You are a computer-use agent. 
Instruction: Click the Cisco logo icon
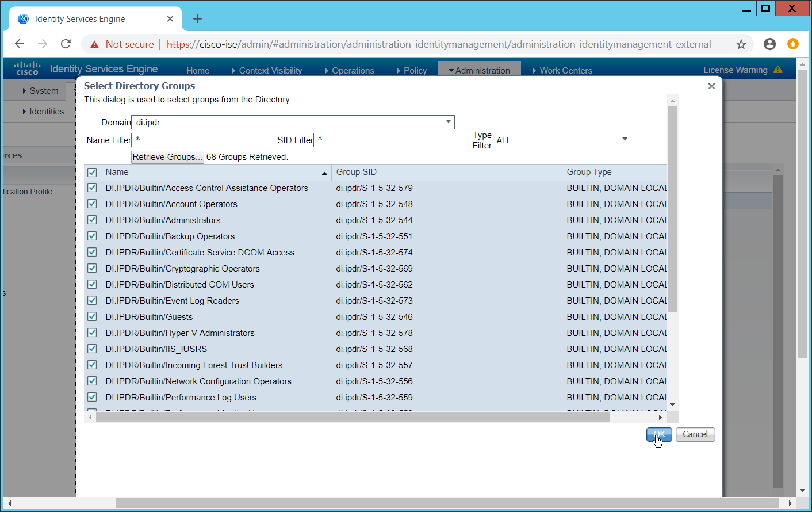point(27,68)
